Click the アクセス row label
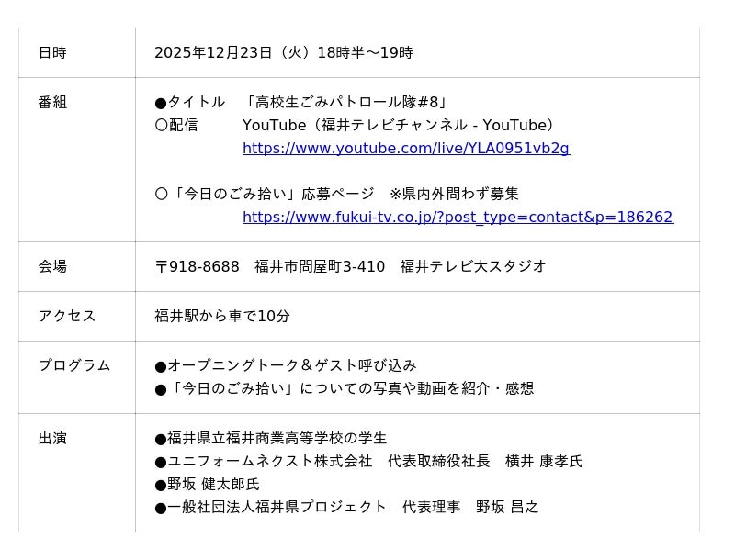 [66, 317]
